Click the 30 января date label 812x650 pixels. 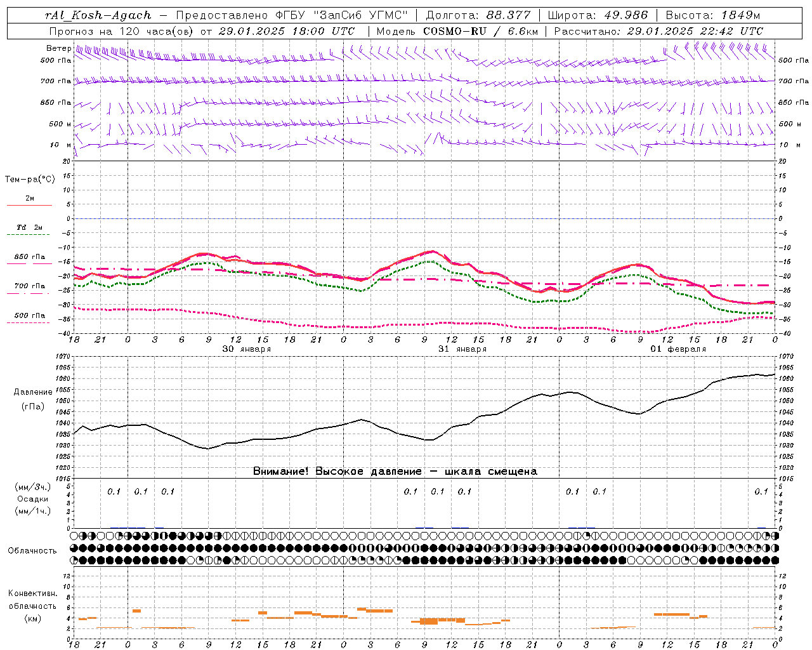[x=246, y=349]
